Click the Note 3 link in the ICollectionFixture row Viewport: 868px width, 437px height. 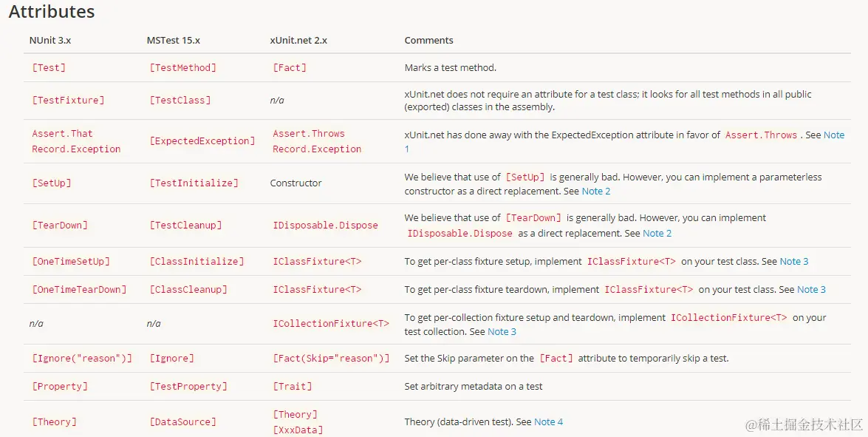click(502, 332)
